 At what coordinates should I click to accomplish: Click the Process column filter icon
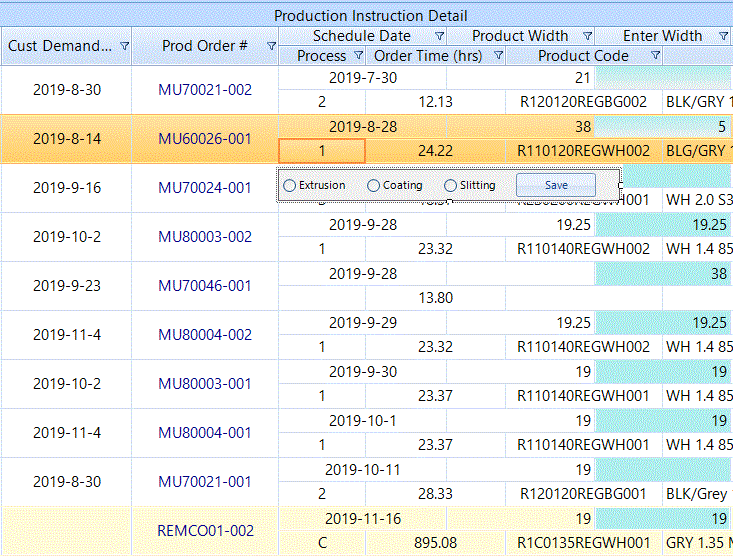[356, 56]
